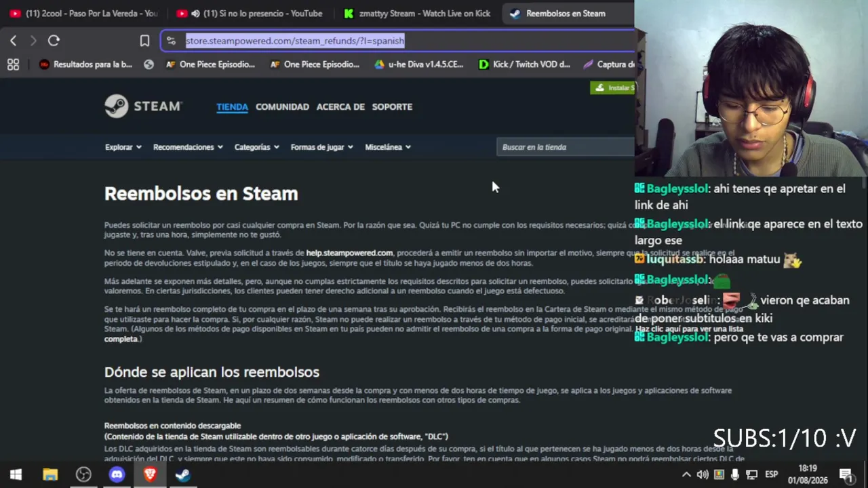
Task: Go forward in browser history
Action: 33,41
